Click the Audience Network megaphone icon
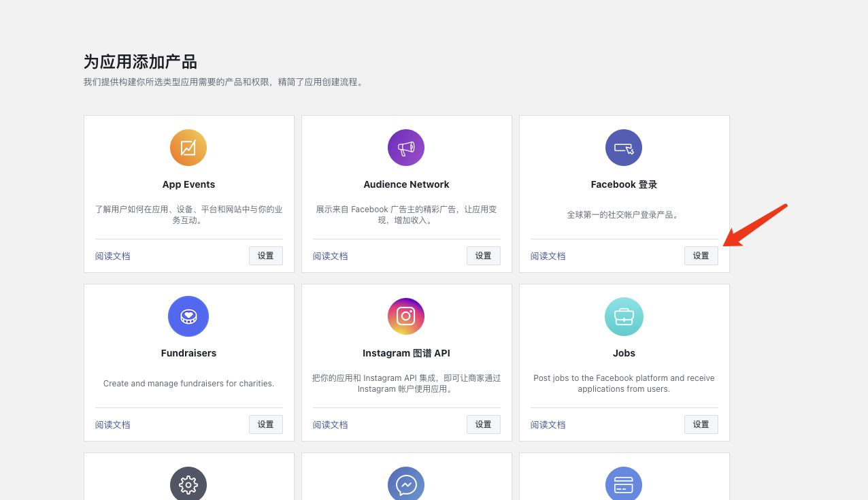Viewport: 868px width, 500px height. pos(406,148)
